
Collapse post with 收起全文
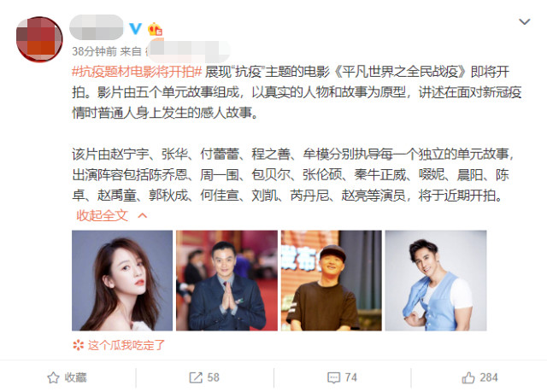[x=103, y=216]
